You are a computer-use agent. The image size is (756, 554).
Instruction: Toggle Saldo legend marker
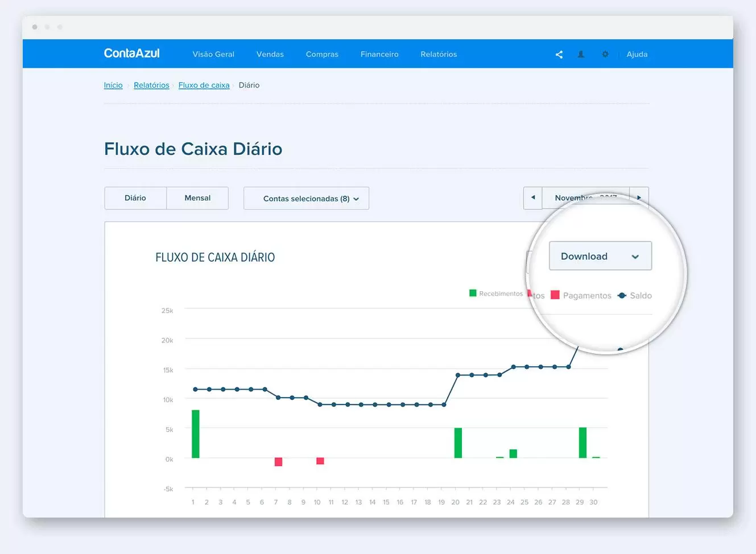point(622,296)
